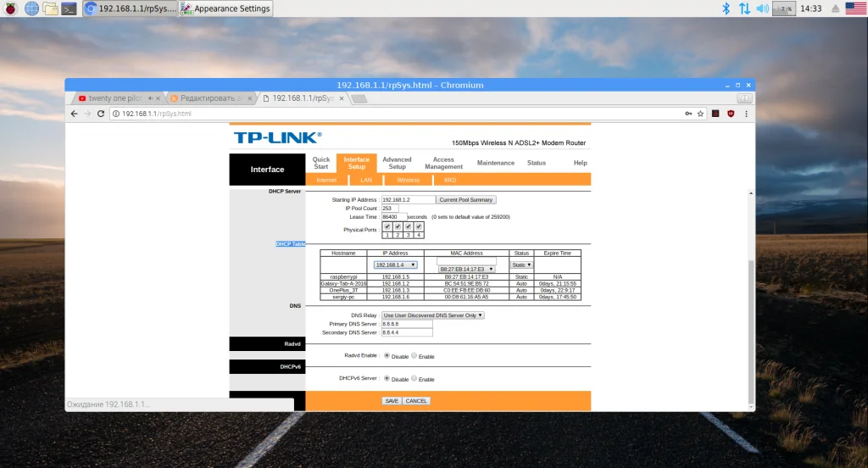Click the saved password key icon
Viewport: 868px width, 468px height.
[x=688, y=114]
